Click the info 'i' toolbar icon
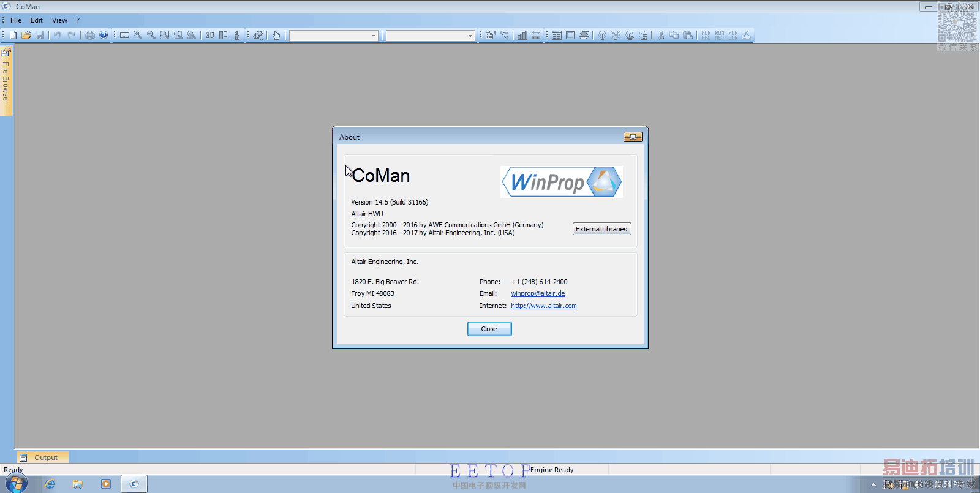Viewport: 980px width, 493px height. click(x=237, y=35)
